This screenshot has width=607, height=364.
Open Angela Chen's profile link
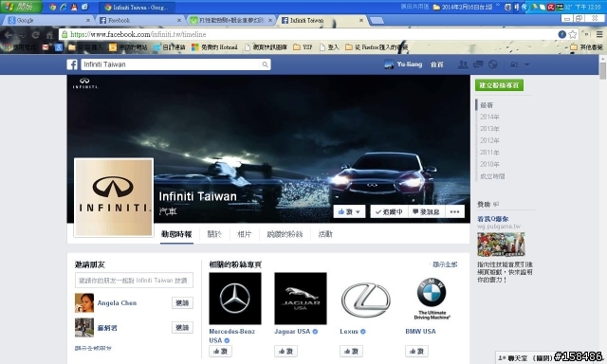(x=117, y=303)
